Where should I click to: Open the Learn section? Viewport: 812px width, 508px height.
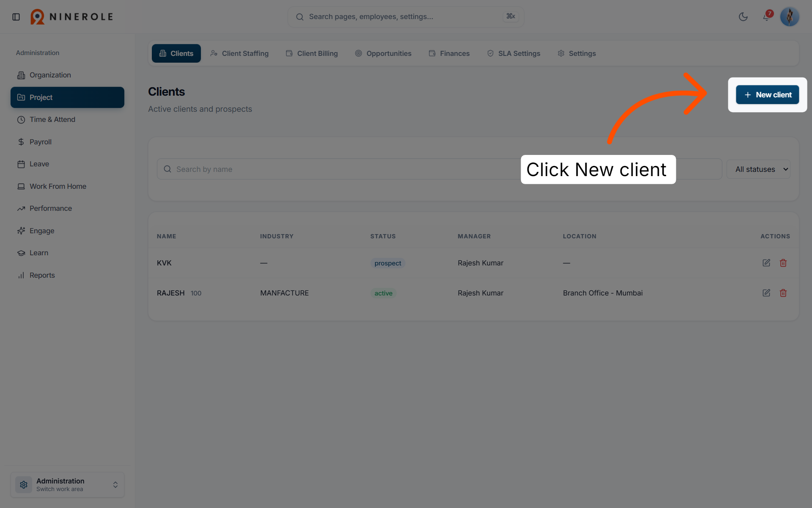[x=67, y=253]
